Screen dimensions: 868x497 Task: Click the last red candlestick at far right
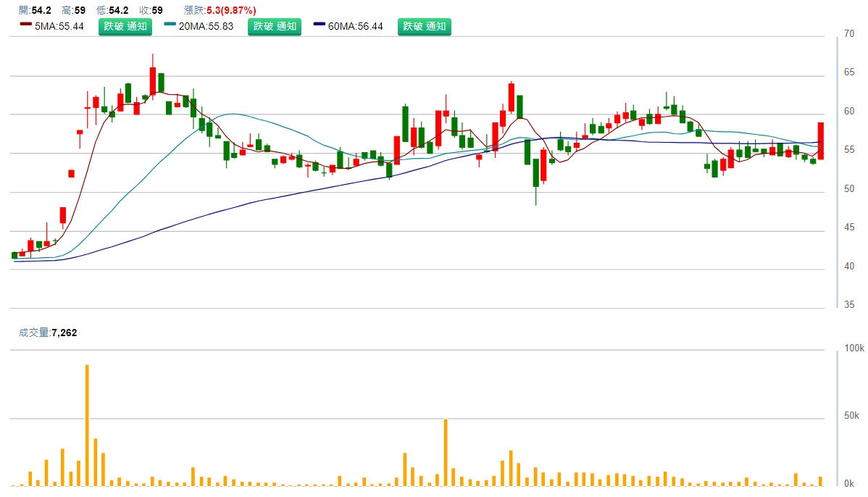[x=821, y=141]
